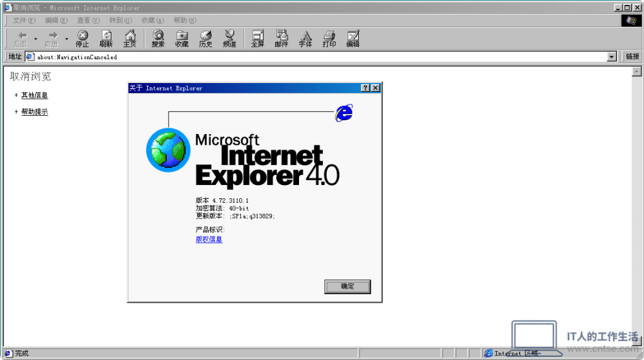Image resolution: width=644 pixels, height=360 pixels.
Task: Stop loading with the 停止 icon
Action: click(x=82, y=39)
